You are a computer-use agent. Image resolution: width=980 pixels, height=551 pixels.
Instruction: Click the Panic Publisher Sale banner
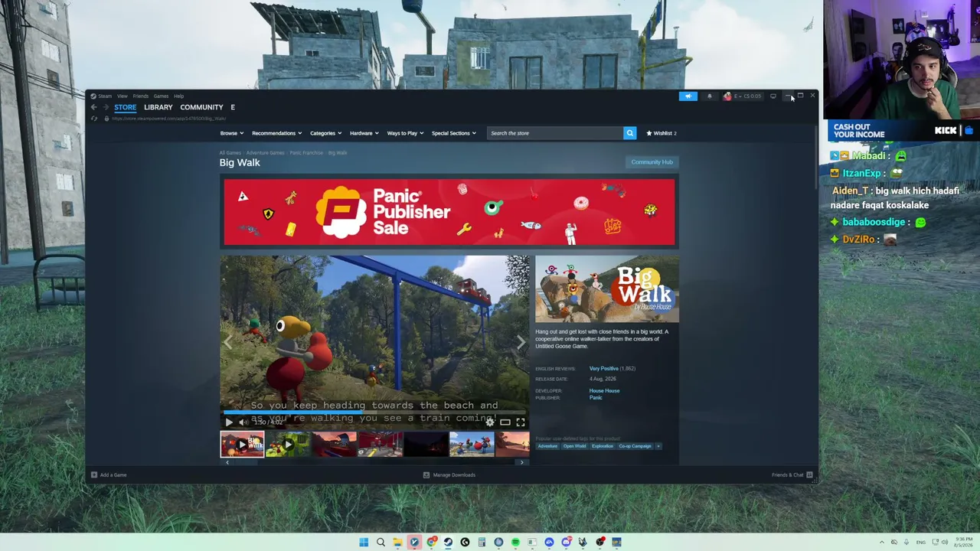pyautogui.click(x=449, y=213)
